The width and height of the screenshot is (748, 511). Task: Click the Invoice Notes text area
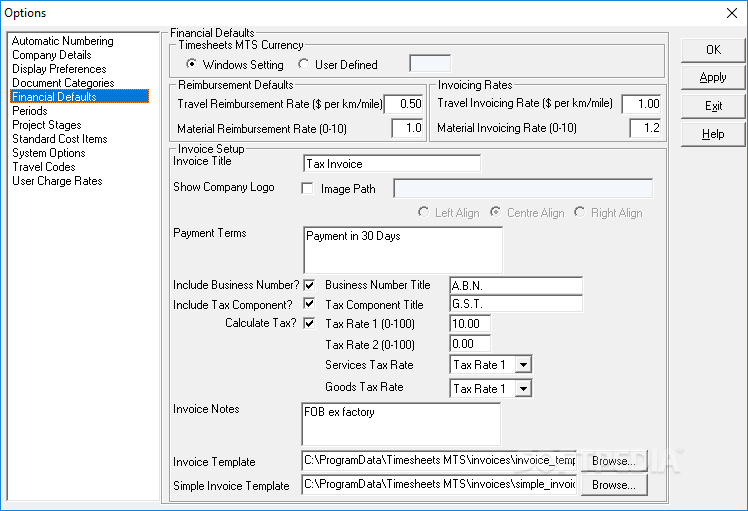coord(401,424)
